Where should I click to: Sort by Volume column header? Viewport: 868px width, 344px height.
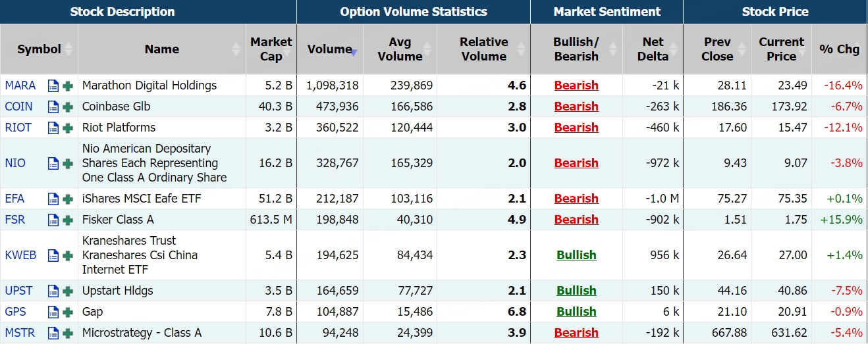(x=330, y=49)
